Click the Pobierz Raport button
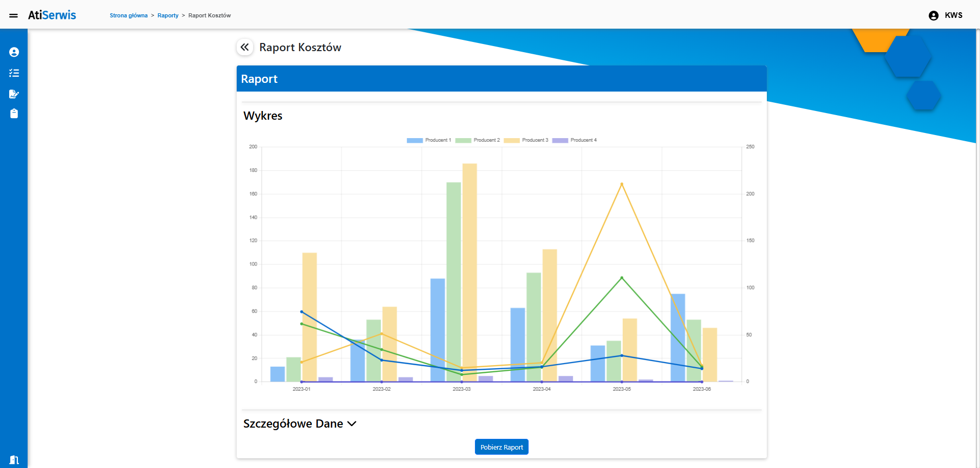This screenshot has width=980, height=468. click(501, 447)
